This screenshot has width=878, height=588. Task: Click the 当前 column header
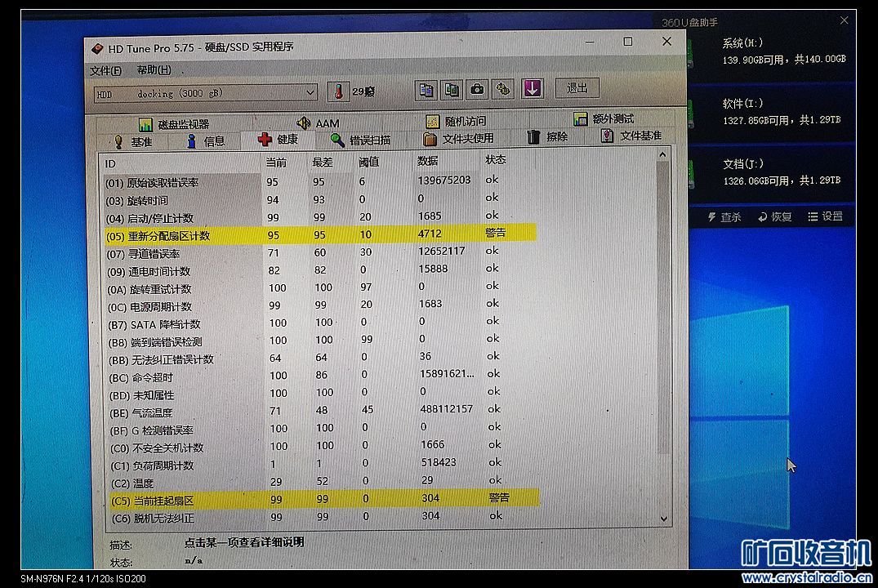coord(276,163)
